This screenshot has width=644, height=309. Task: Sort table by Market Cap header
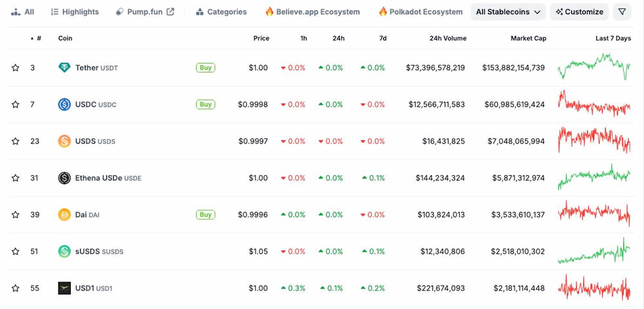[528, 38]
